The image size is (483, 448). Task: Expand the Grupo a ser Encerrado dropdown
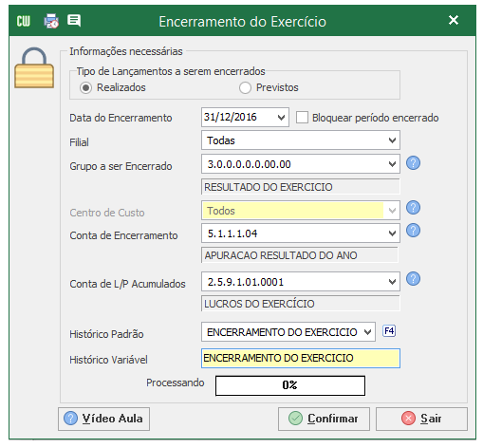coord(301,164)
